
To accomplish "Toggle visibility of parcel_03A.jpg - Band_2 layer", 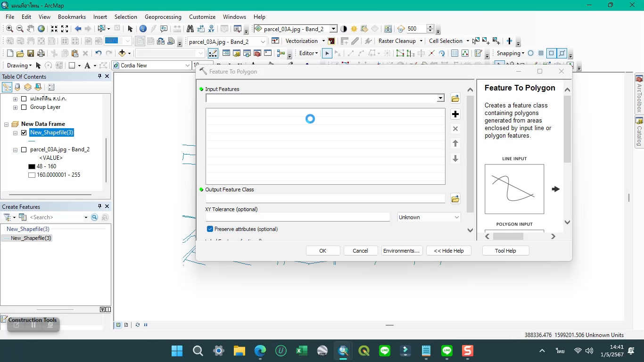I will tap(24, 150).
